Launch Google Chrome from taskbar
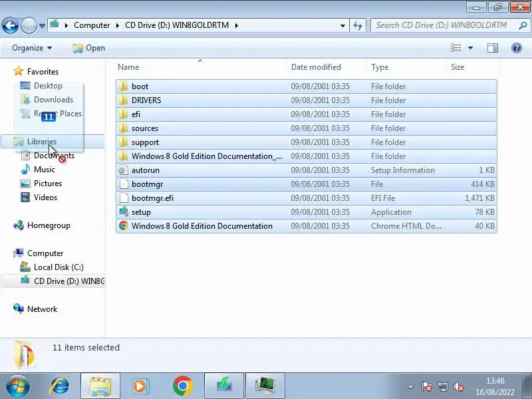The width and height of the screenshot is (532, 399). [182, 386]
